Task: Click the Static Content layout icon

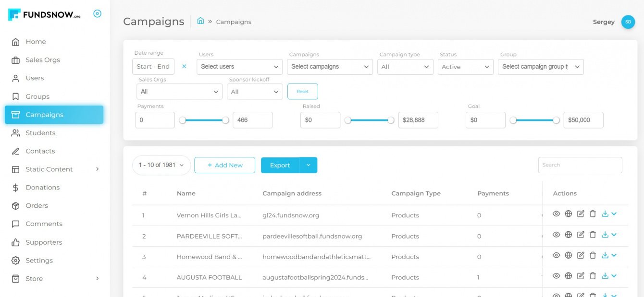Action: tap(16, 169)
